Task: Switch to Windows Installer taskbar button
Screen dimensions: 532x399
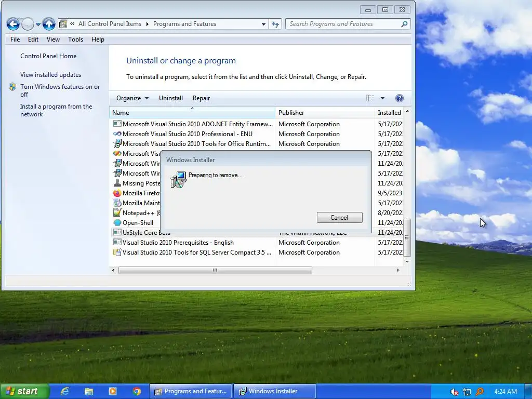Action: pos(274,391)
